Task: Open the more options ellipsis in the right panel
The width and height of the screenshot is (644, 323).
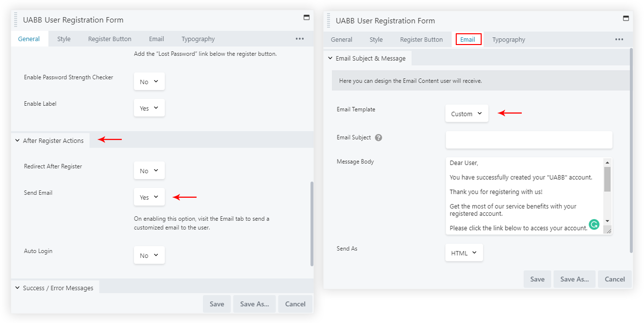Action: coord(619,40)
